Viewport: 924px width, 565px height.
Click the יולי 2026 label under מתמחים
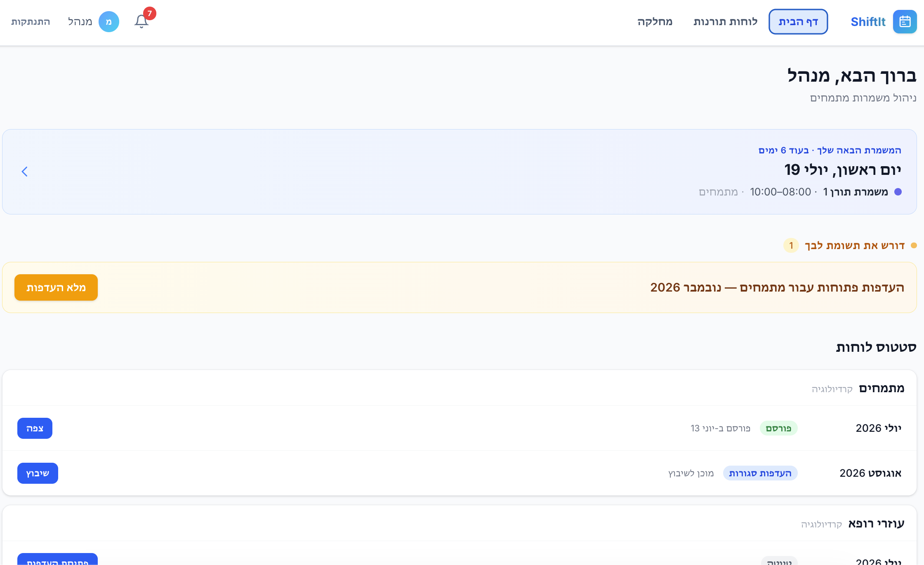(x=879, y=428)
